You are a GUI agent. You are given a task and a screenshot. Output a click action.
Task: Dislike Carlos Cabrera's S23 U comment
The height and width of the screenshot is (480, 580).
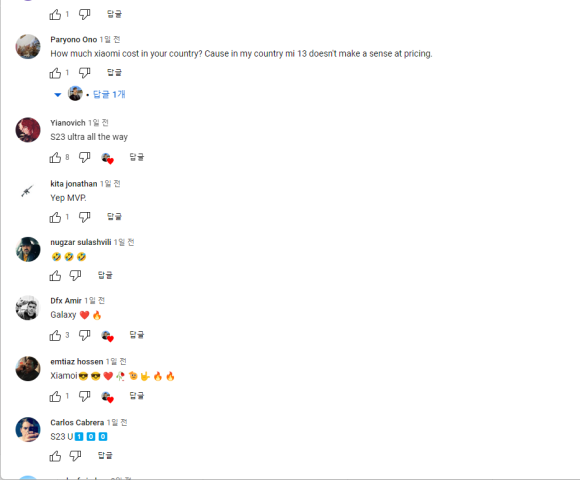coord(75,456)
